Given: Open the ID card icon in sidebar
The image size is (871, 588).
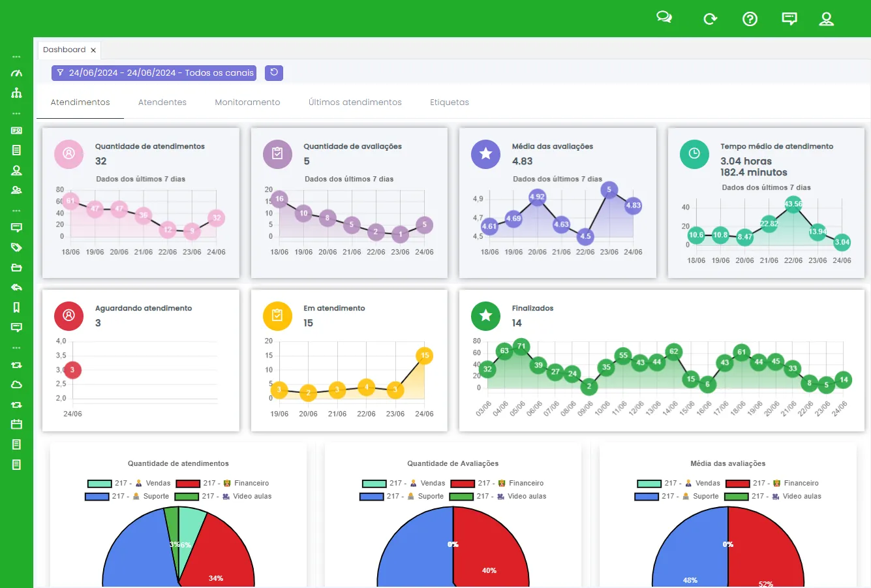Looking at the screenshot, I should (17, 131).
